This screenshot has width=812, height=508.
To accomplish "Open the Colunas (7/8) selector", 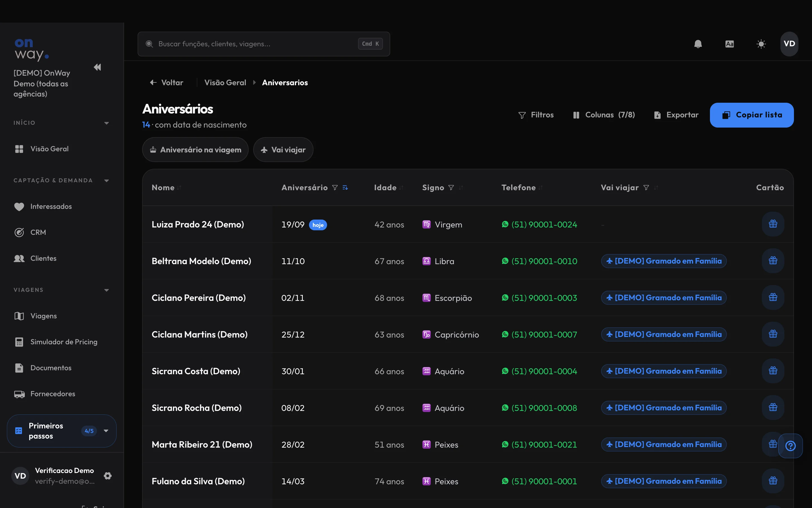I will pyautogui.click(x=604, y=115).
